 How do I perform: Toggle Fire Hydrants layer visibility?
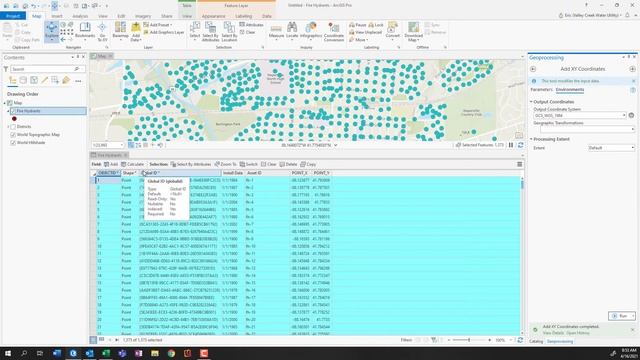pyautogui.click(x=13, y=111)
